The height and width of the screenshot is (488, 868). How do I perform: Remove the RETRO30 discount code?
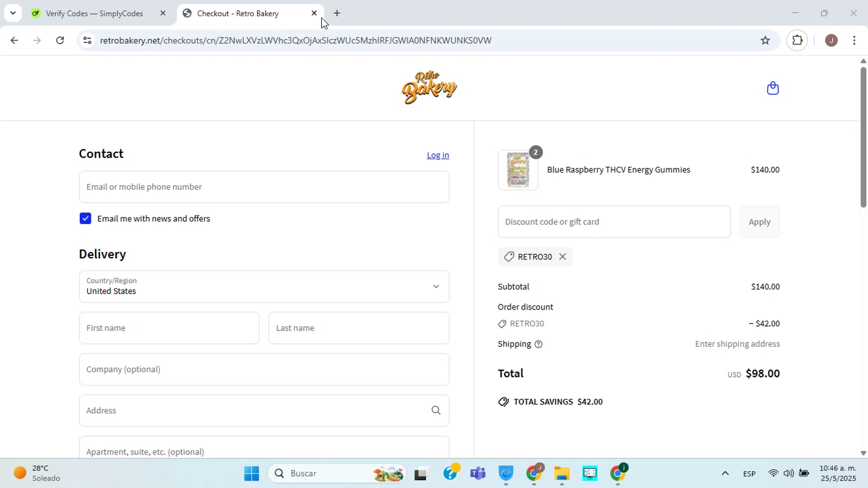(x=562, y=256)
